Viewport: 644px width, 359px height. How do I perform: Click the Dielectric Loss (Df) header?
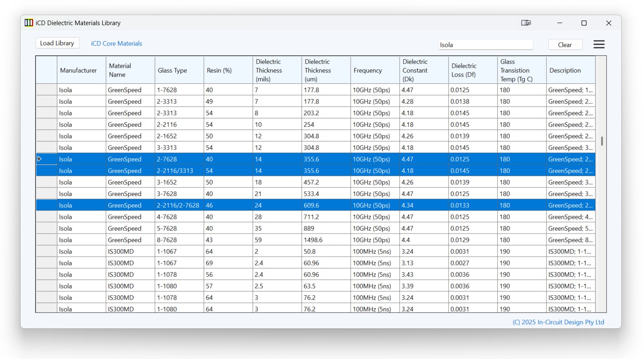(x=473, y=70)
